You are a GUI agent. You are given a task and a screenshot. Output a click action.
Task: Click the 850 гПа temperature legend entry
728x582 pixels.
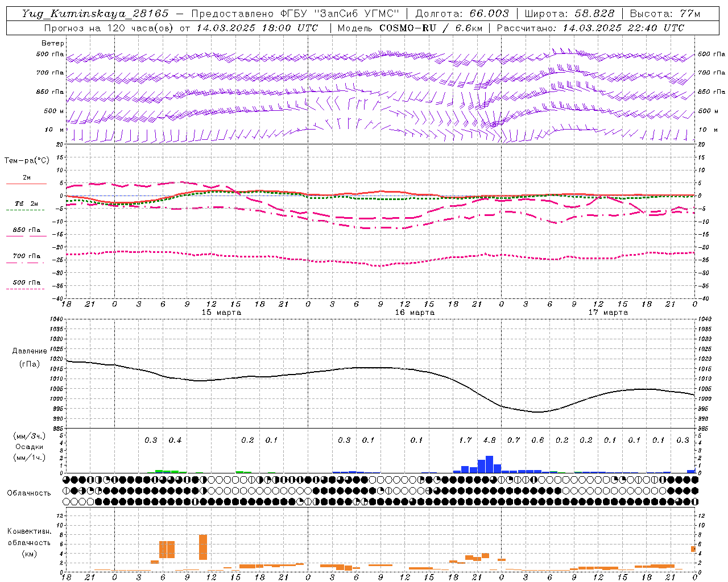[27, 230]
